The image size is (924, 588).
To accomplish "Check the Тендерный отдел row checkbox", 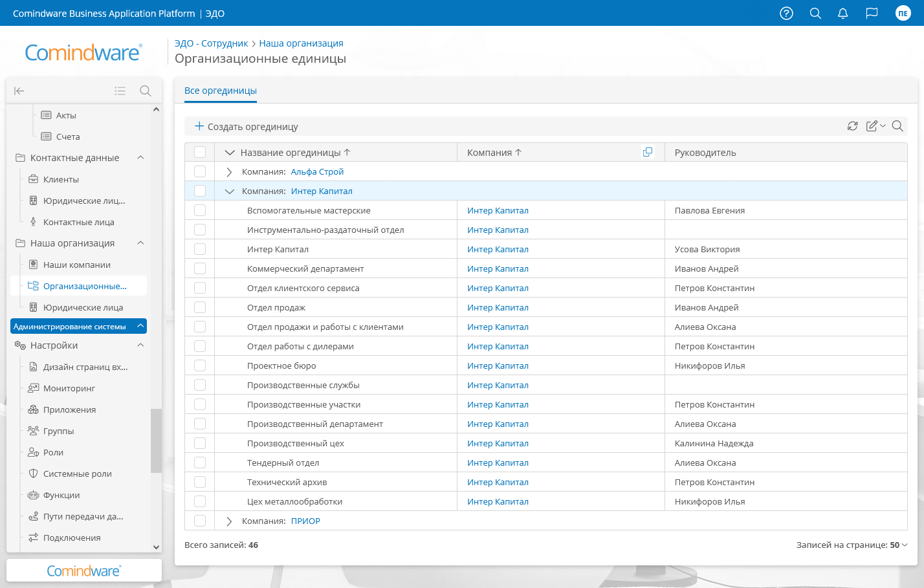I will pyautogui.click(x=200, y=463).
